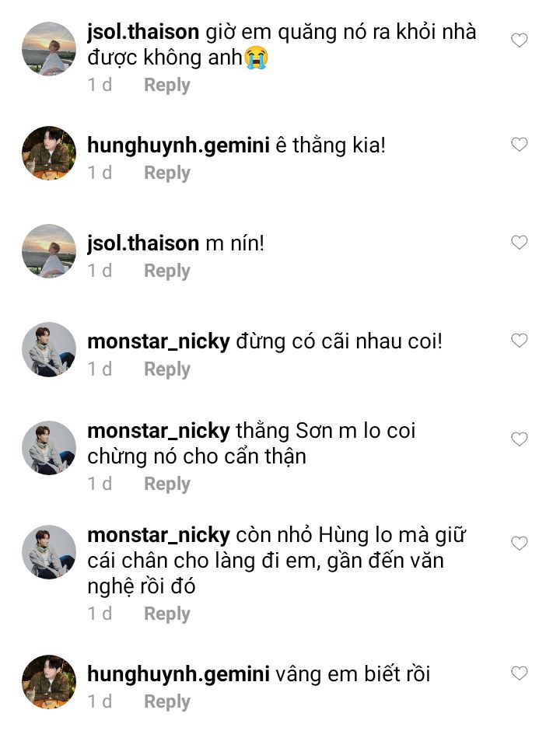Reply to the "nghệ rồi đó" comment
This screenshot has width=560, height=731.
167,614
